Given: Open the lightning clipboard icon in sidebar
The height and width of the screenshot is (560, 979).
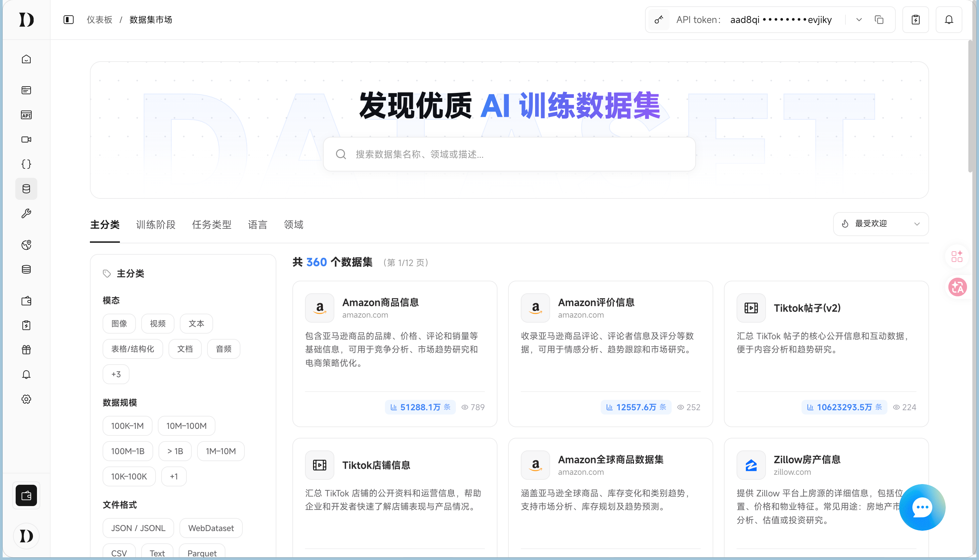Looking at the screenshot, I should tap(26, 325).
